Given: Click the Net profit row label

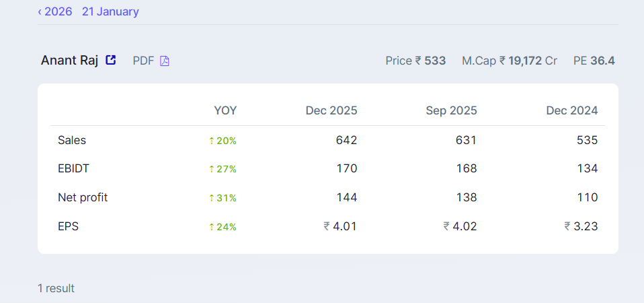Looking at the screenshot, I should [83, 197].
